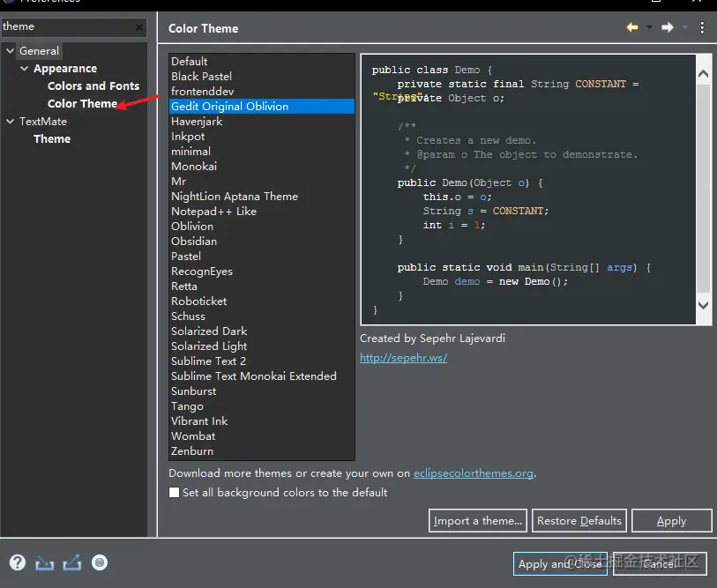Collapse the General tree node
Image resolution: width=717 pixels, height=588 pixels.
coord(10,51)
